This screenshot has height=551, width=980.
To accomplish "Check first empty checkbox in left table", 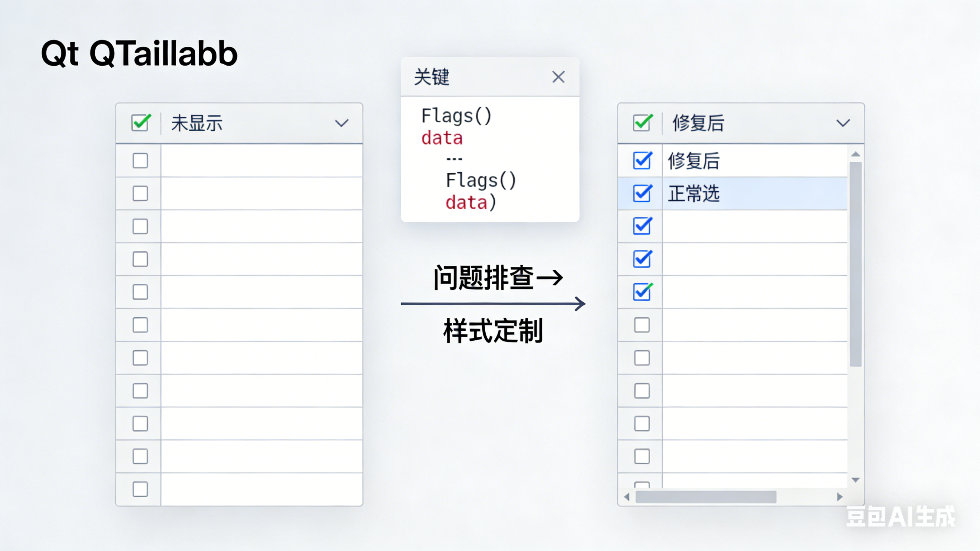I will coord(140,160).
